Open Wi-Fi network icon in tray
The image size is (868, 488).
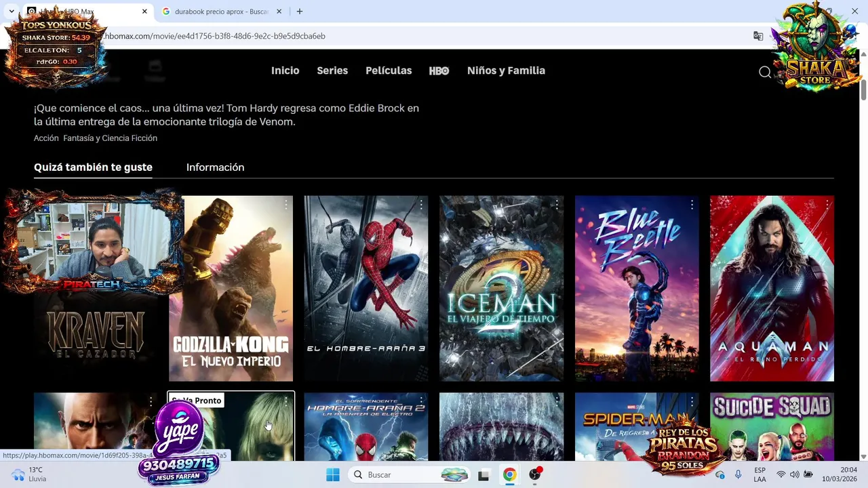click(781, 474)
